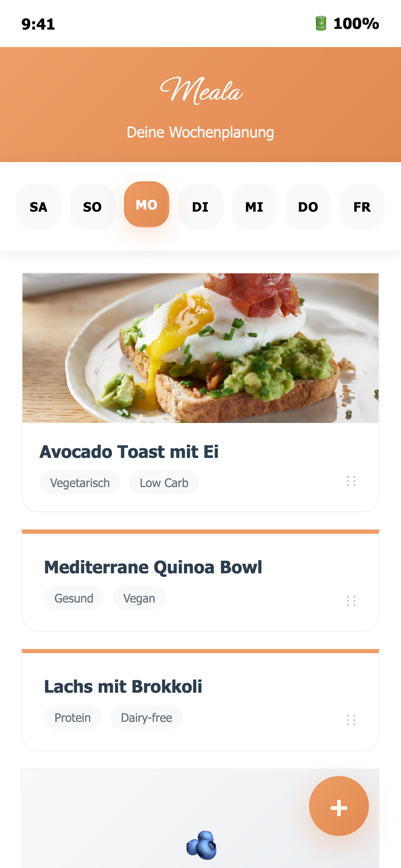Tap the blueberry icon at the bottom
The image size is (401, 868).
point(201,845)
